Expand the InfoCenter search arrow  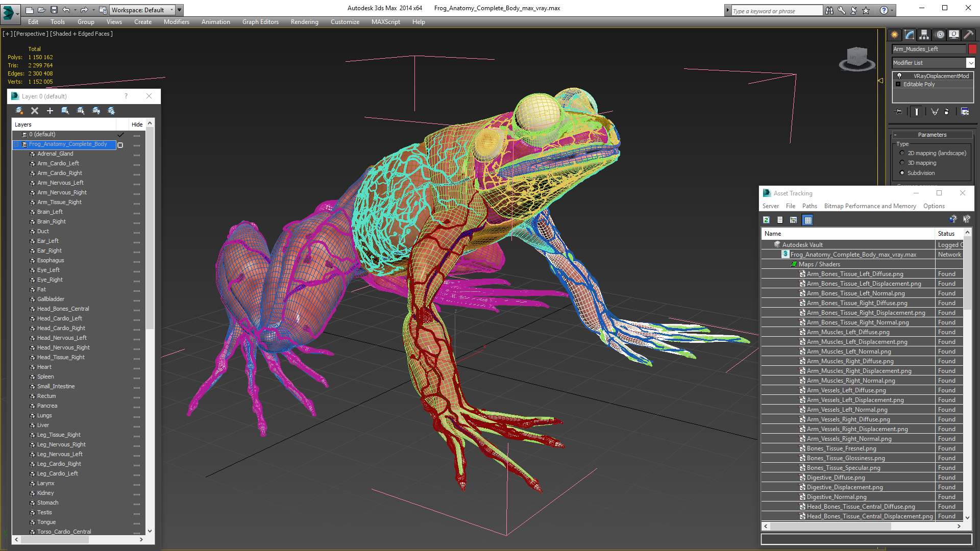(x=727, y=10)
